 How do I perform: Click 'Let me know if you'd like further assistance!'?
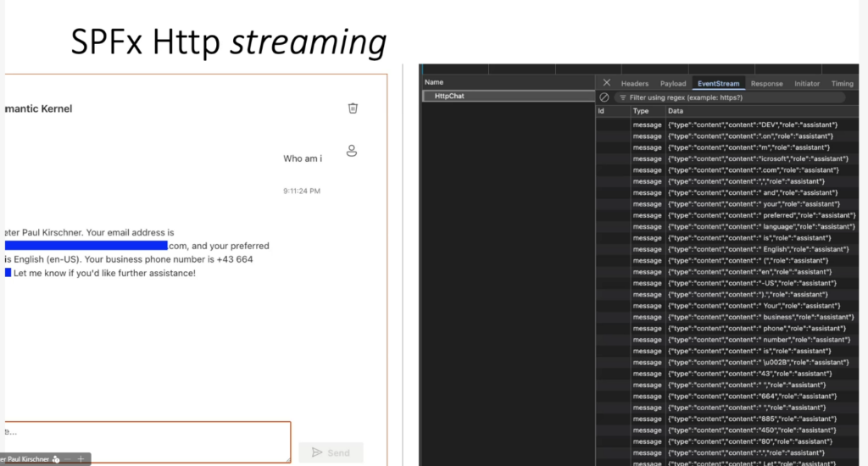[x=104, y=273]
